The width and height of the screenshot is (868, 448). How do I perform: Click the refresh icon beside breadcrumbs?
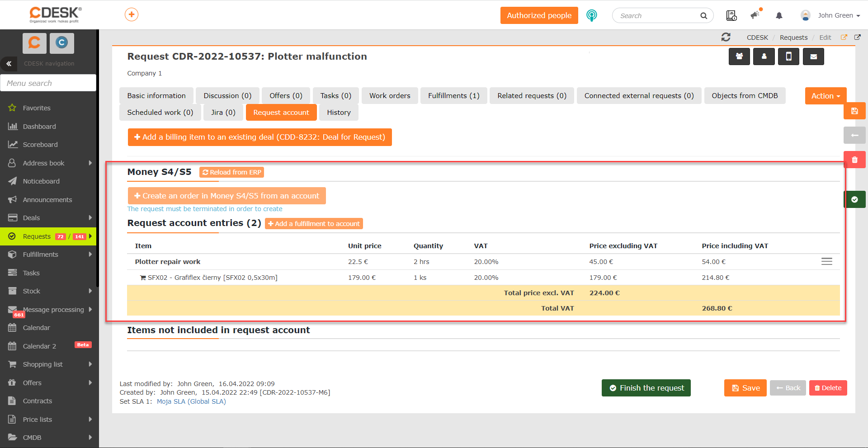click(726, 37)
